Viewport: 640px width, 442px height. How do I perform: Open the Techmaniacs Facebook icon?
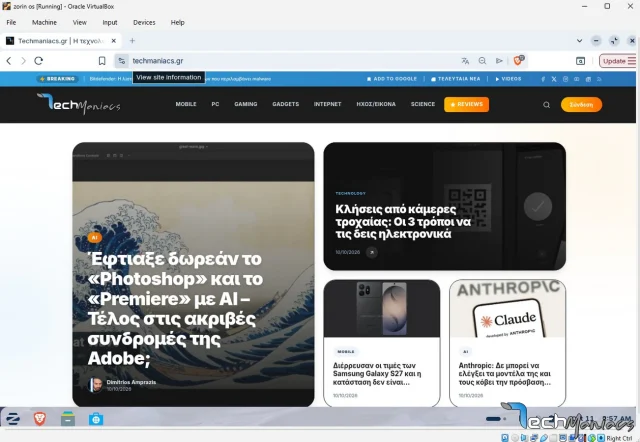coord(543,79)
